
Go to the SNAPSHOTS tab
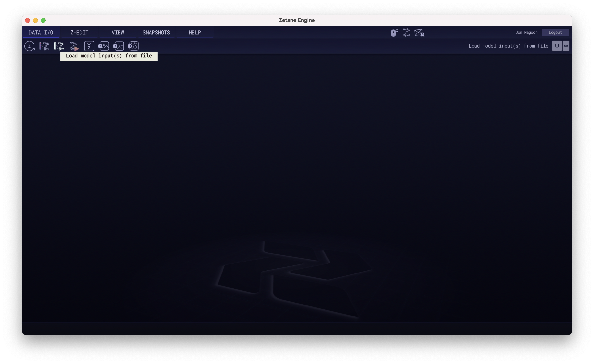click(x=156, y=33)
